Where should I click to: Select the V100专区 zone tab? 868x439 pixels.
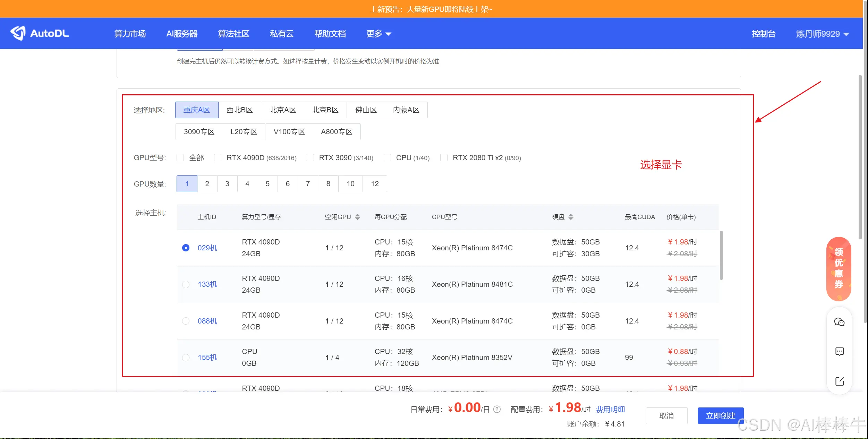pos(289,132)
